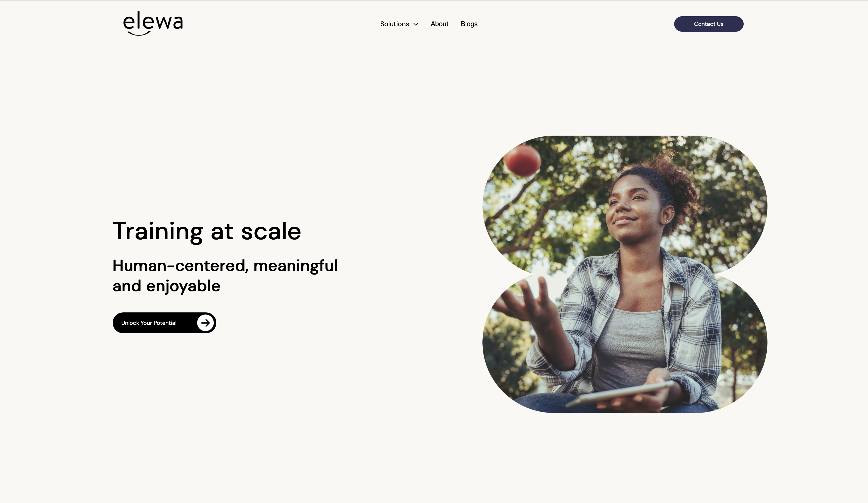Click the Unlock Your Potential button label

pyautogui.click(x=149, y=323)
